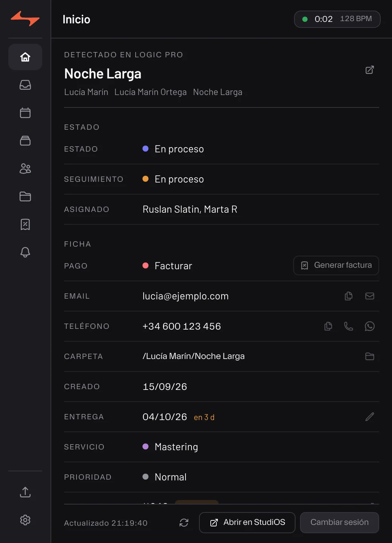Image resolution: width=392 pixels, height=543 pixels.
Task: Click assigned Ruslan Slatin, Marta R
Action: [190, 209]
